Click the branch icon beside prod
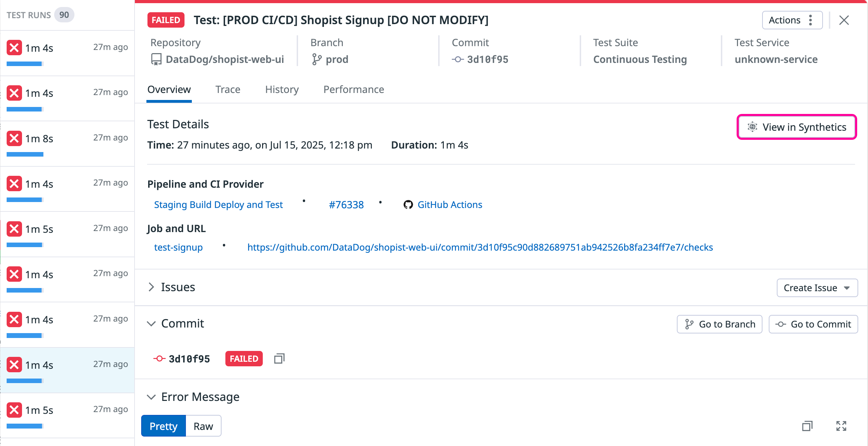Viewport: 868px width, 446px height. 317,59
